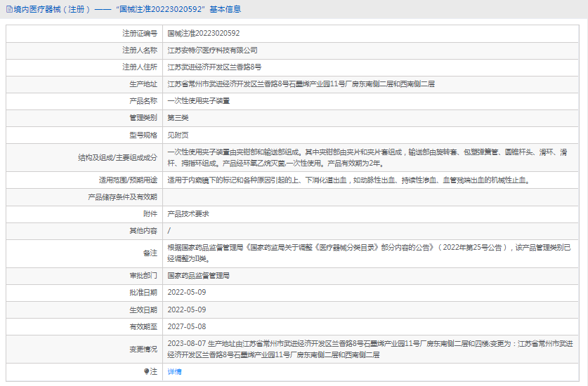The image size is (588, 386).
Task: Click product name 一次性使用夹子装置
Action: tap(198, 101)
